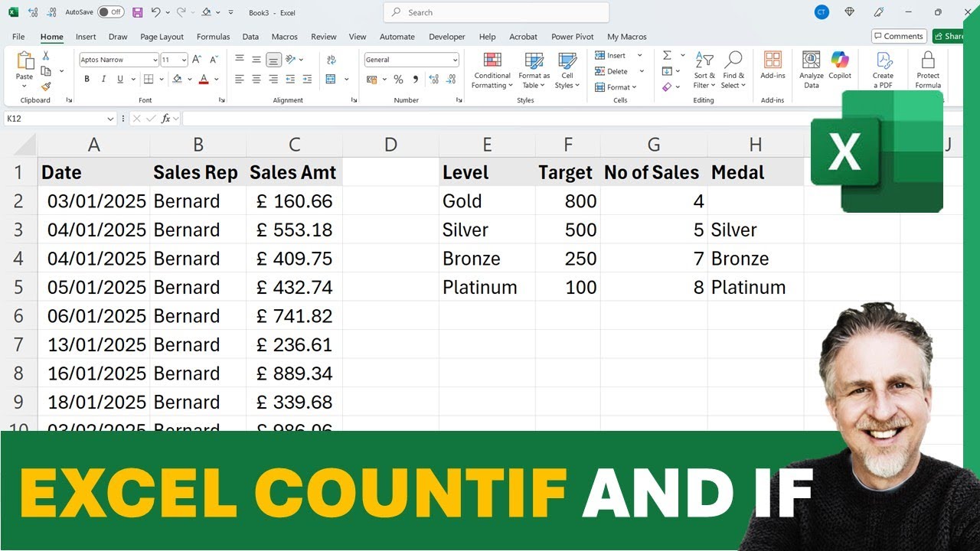Viewport: 980px width, 551px height.
Task: Click the Undo arrow in title bar
Action: [x=156, y=12]
